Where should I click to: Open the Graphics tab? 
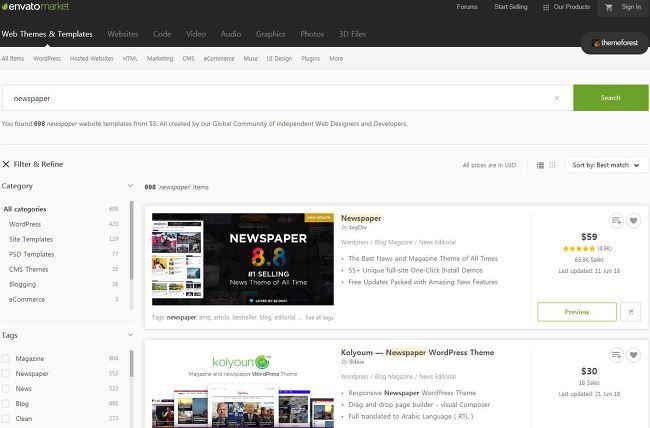point(270,34)
